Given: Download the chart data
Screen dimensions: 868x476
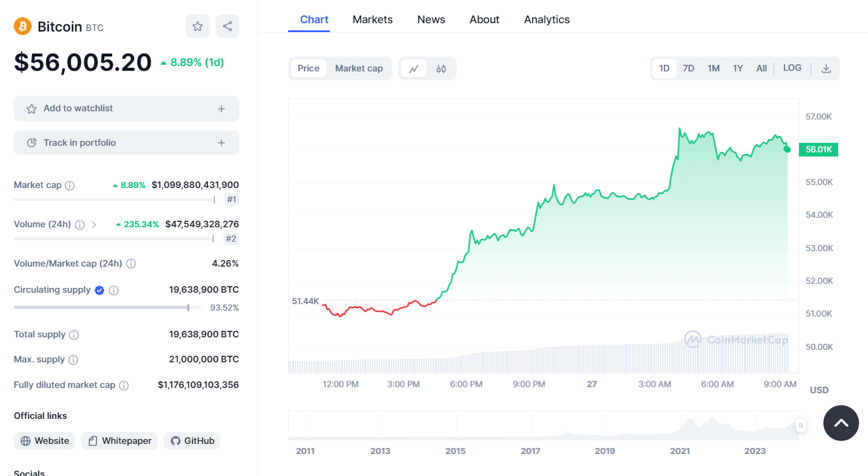Looking at the screenshot, I should 826,68.
